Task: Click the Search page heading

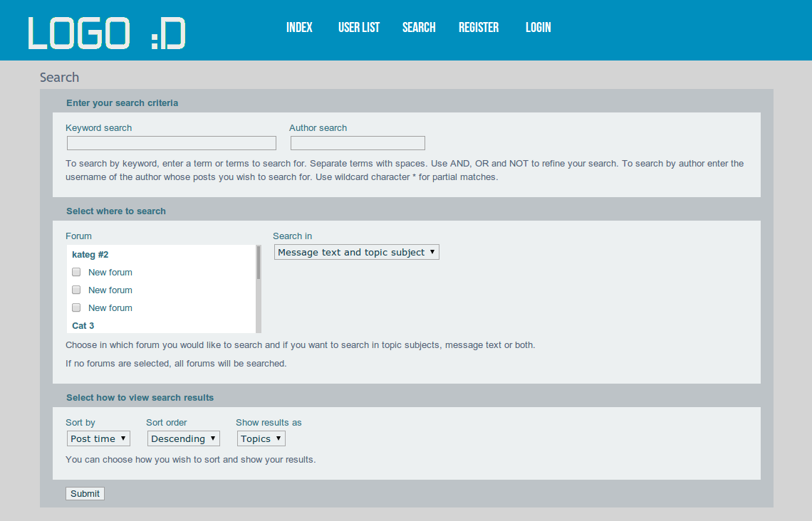Action: click(x=60, y=77)
